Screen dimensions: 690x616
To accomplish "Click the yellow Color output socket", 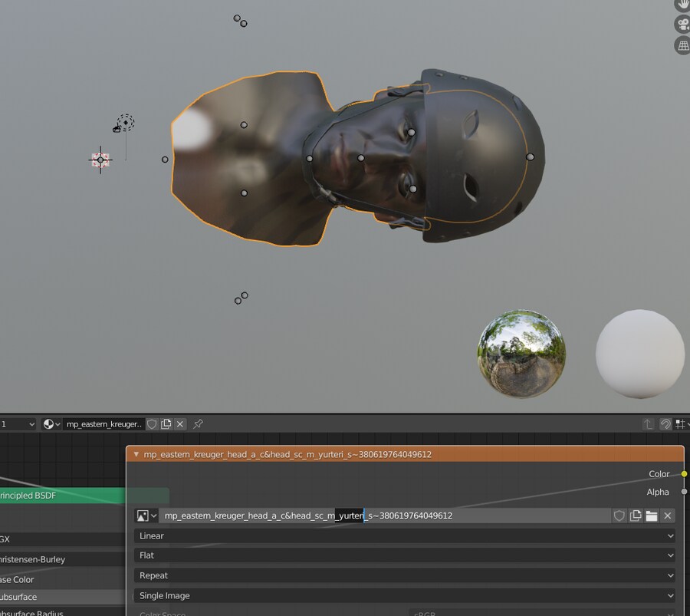I will pos(684,474).
